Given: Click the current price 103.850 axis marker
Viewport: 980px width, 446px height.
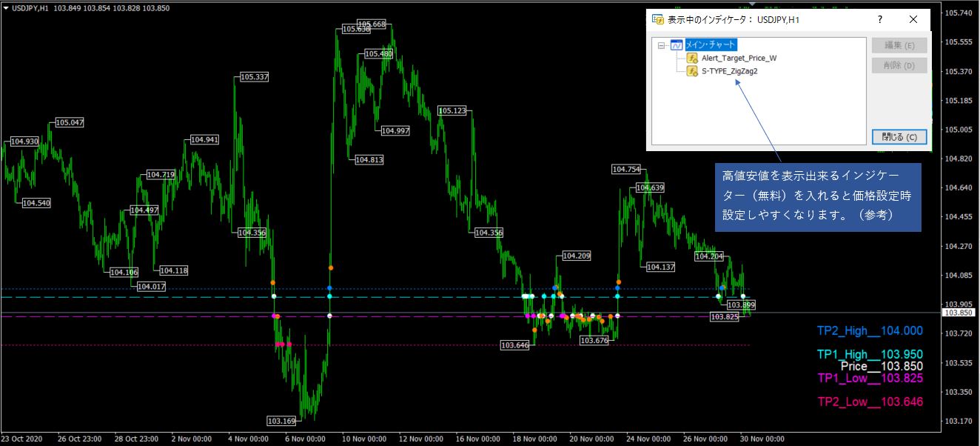Looking at the screenshot, I should pyautogui.click(x=959, y=313).
